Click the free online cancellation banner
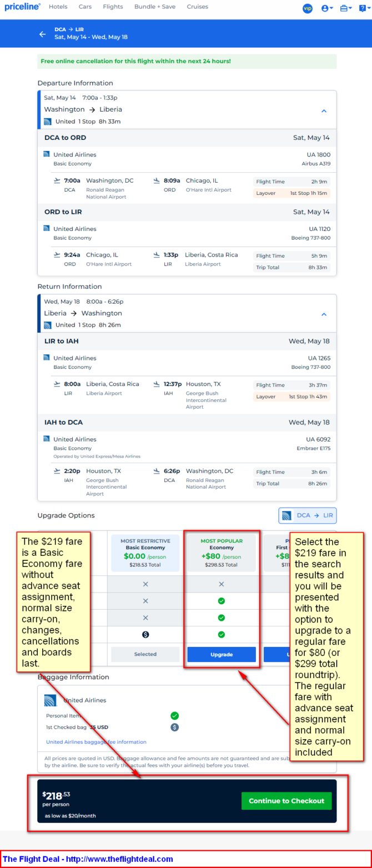The width and height of the screenshot is (372, 868). pyautogui.click(x=187, y=61)
